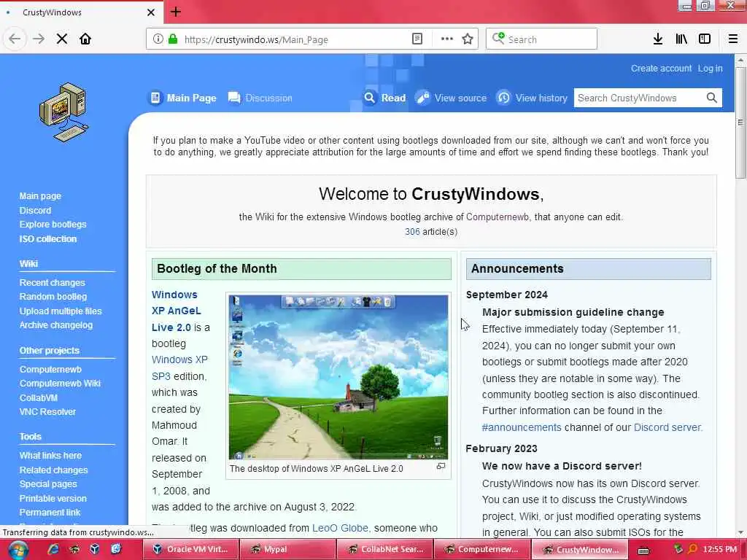Screen dimensions: 747x560
Task: Open the sidebar Main page link
Action: click(40, 196)
